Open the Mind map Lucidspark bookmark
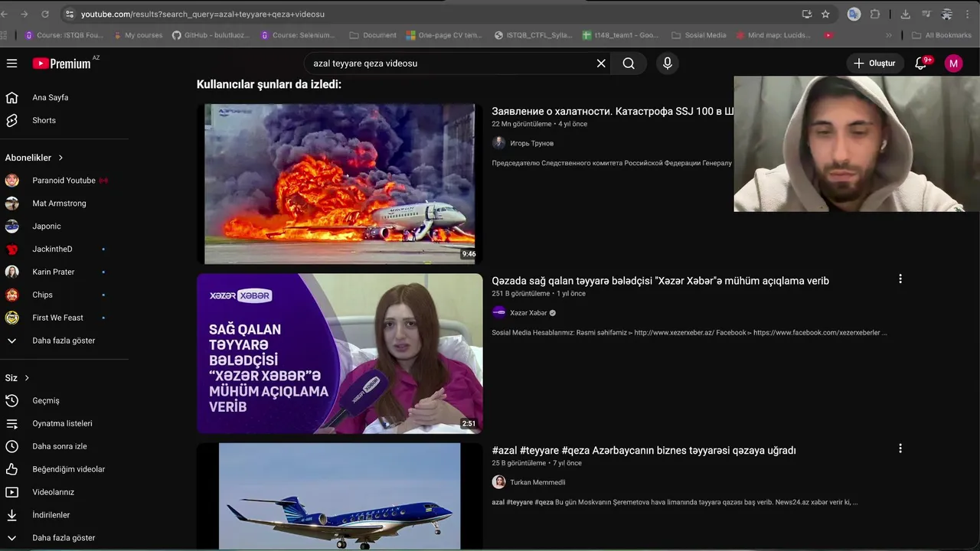Image resolution: width=980 pixels, height=551 pixels. click(x=773, y=35)
